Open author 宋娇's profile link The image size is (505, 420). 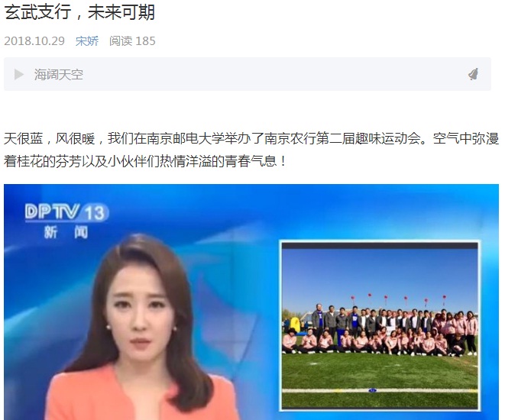click(87, 41)
